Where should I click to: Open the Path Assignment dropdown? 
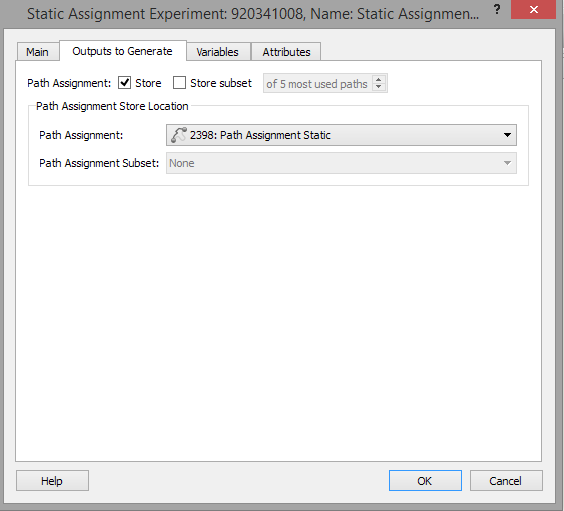[341, 135]
